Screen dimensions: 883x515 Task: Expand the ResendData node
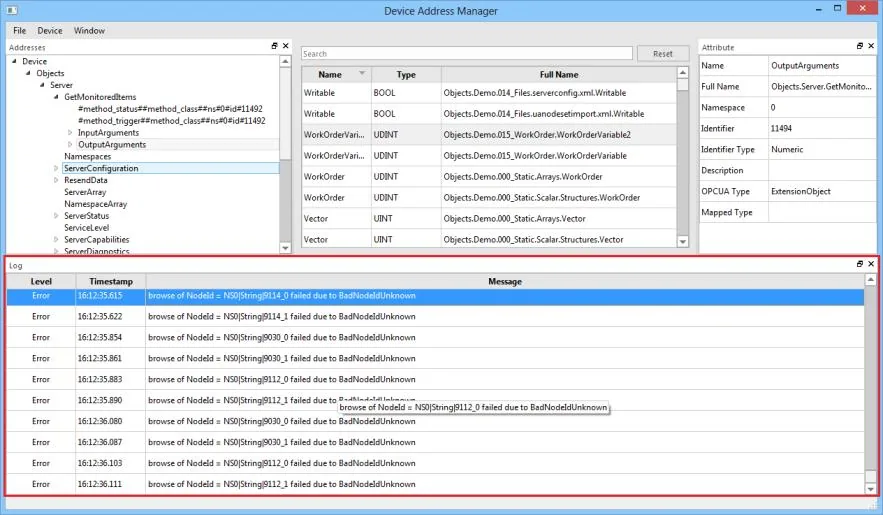(56, 180)
